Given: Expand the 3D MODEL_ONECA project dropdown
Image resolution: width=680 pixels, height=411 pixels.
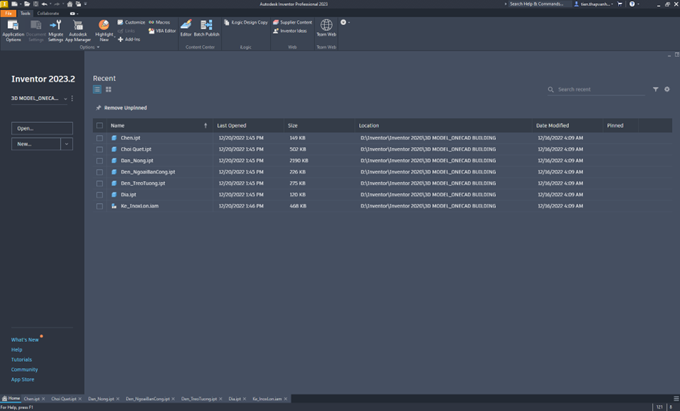Looking at the screenshot, I should 65,99.
